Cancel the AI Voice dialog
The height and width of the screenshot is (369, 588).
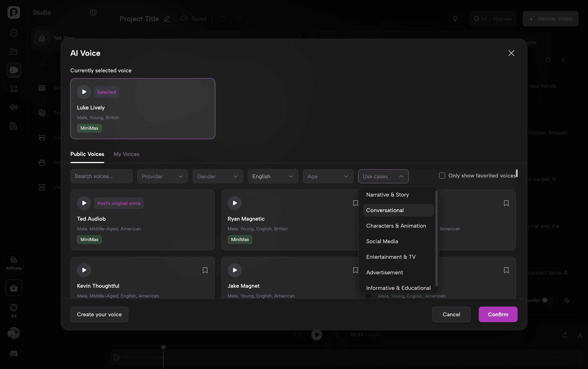click(x=451, y=314)
